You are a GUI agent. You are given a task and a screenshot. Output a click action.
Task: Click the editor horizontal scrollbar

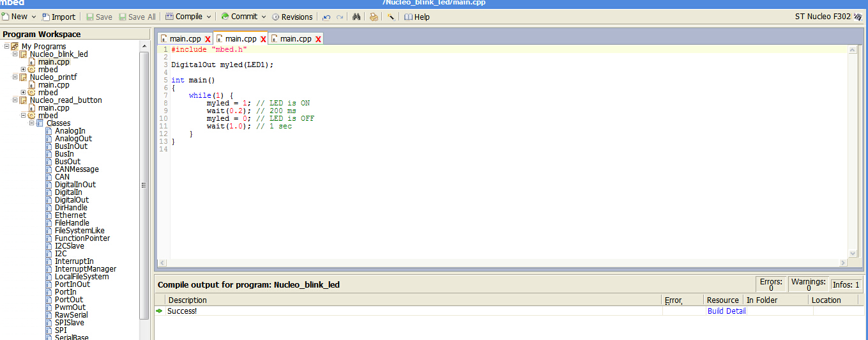click(503, 263)
